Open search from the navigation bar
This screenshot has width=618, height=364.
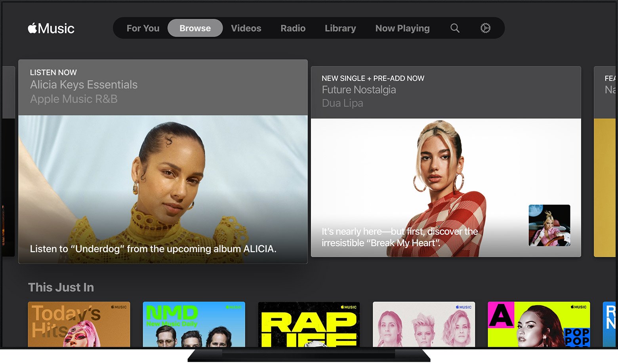point(454,28)
